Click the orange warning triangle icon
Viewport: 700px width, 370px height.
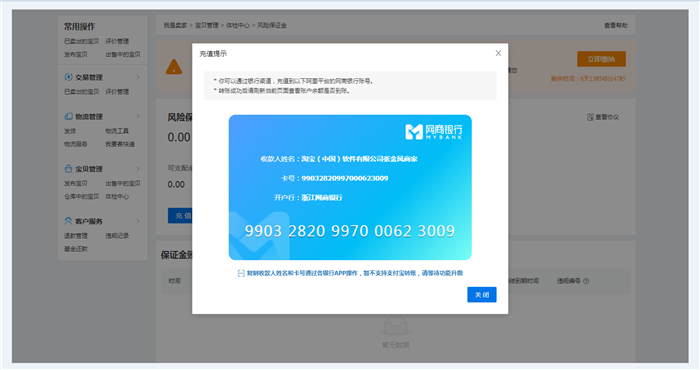pyautogui.click(x=174, y=67)
